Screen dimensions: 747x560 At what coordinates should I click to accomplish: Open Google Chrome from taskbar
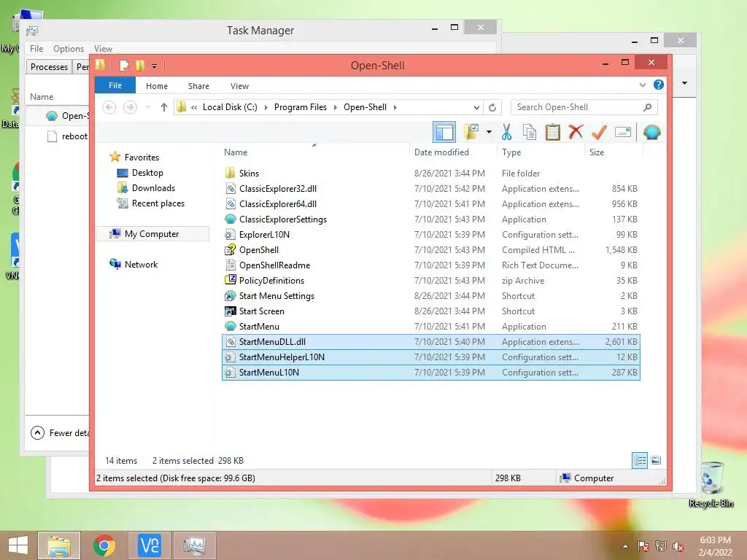(104, 545)
